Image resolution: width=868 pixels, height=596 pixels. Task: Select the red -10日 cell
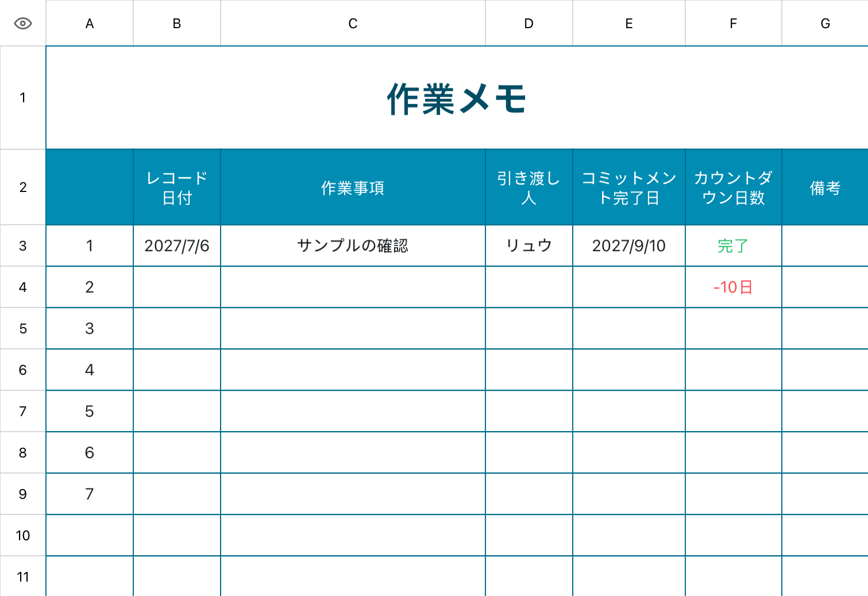734,287
